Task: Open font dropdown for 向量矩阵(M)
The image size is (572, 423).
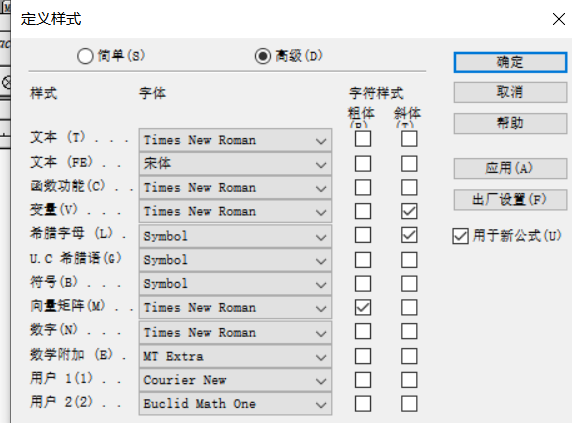Action: pos(235,308)
